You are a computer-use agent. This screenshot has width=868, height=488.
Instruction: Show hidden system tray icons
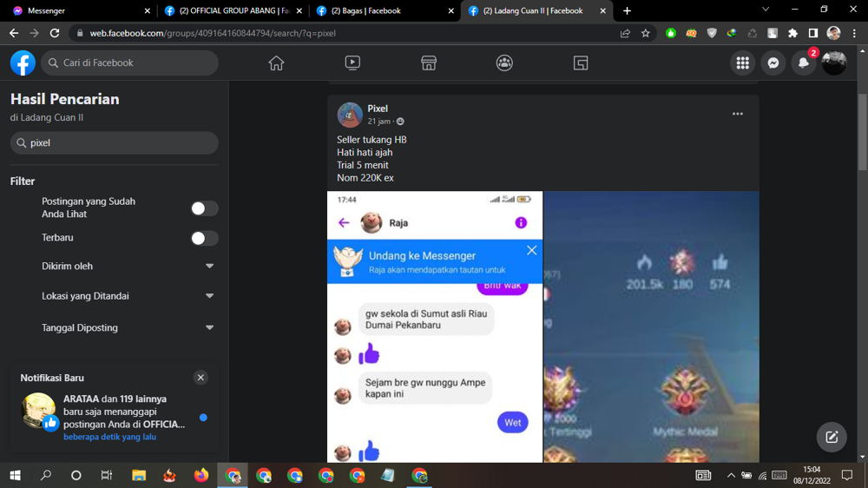coord(731,475)
